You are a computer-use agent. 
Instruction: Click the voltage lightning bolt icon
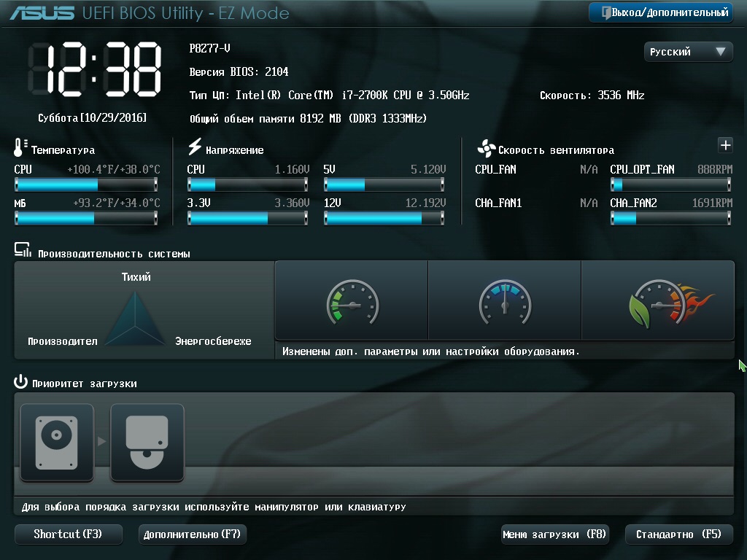pos(195,147)
